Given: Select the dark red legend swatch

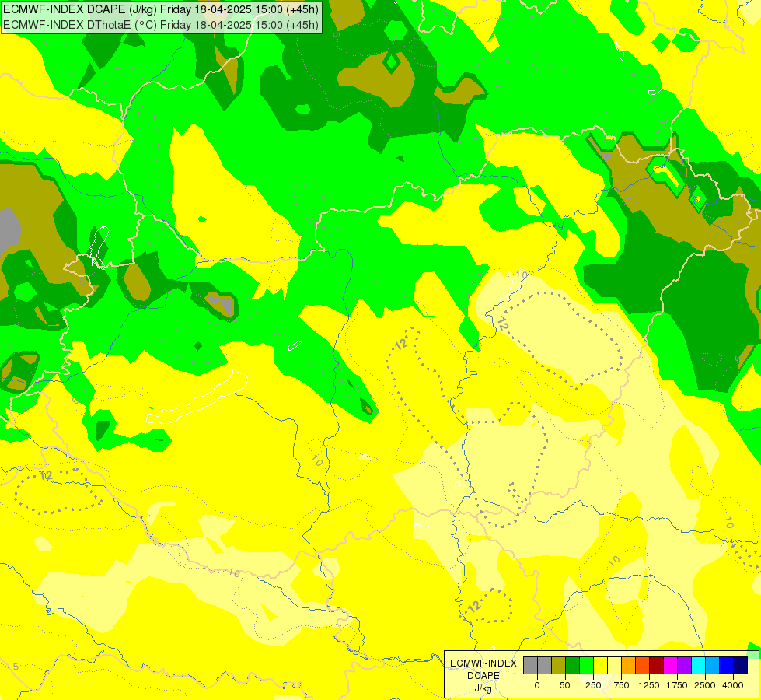Looking at the screenshot, I should click(x=657, y=665).
